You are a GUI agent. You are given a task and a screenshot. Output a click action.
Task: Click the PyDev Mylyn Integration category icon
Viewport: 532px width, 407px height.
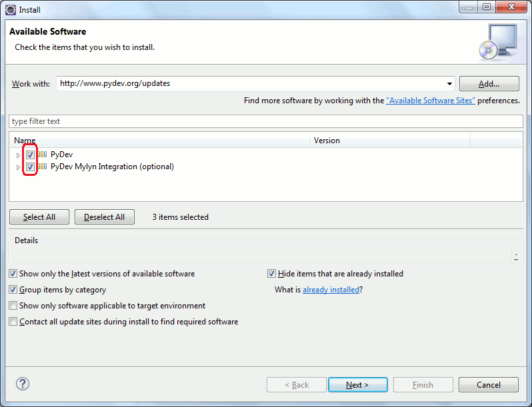click(x=43, y=167)
